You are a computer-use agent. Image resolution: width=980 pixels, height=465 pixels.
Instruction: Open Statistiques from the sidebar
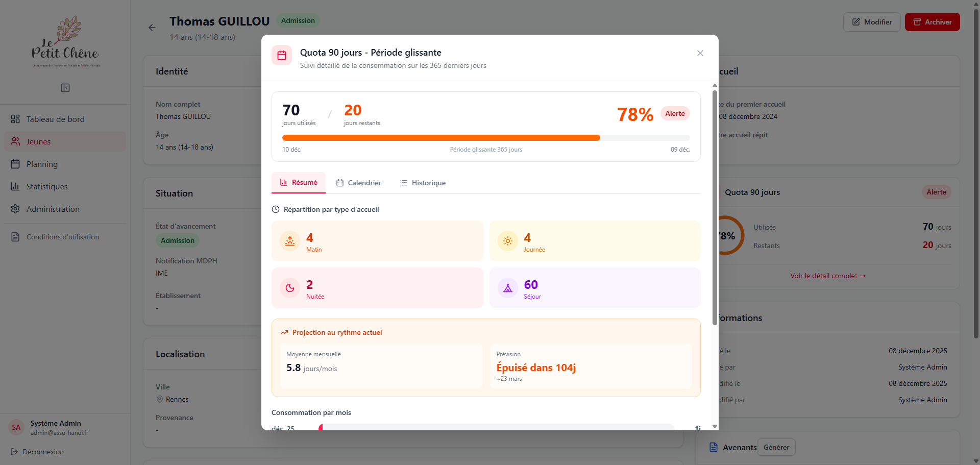click(65, 186)
